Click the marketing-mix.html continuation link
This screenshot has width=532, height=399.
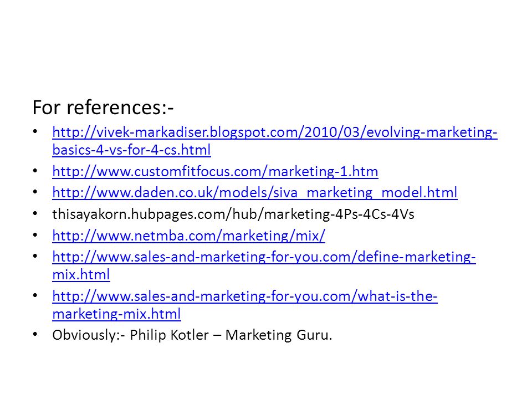[x=117, y=314]
